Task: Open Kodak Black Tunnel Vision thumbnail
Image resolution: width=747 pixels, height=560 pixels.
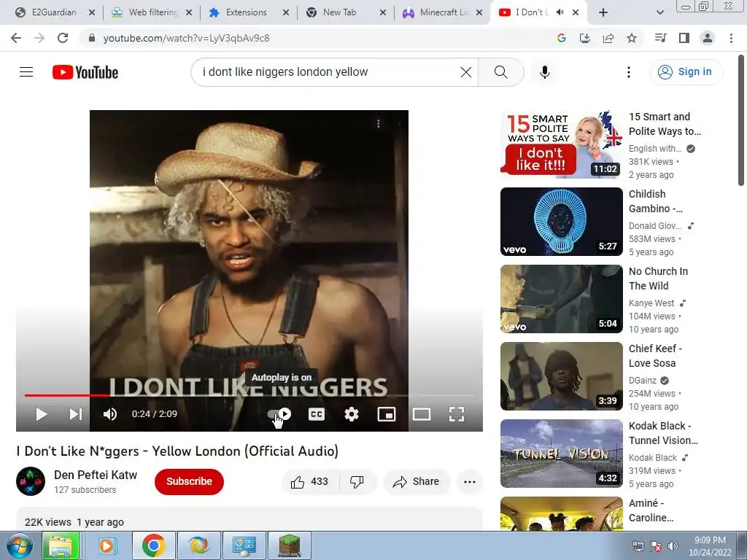Action: 561,454
